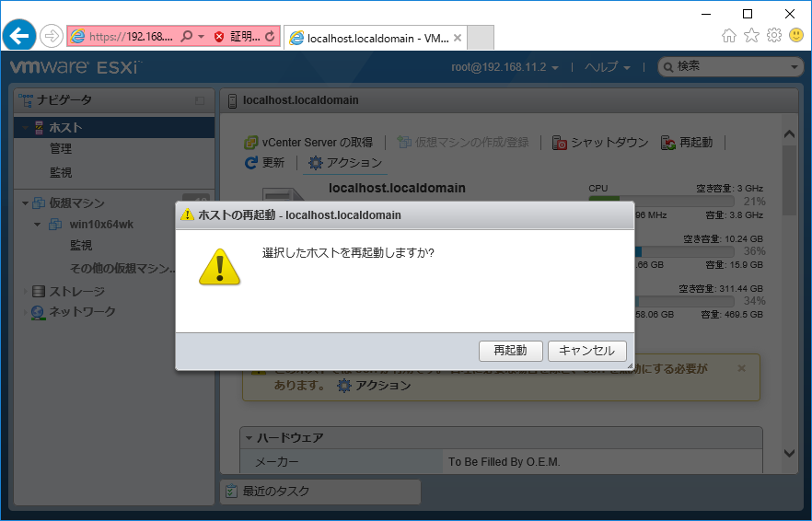The height and width of the screenshot is (521, 812).
Task: Click the ナビゲータ panel icon
Action: tap(26, 100)
